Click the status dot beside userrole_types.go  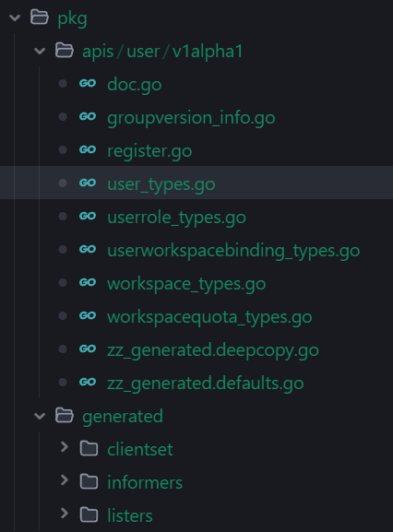[63, 216]
